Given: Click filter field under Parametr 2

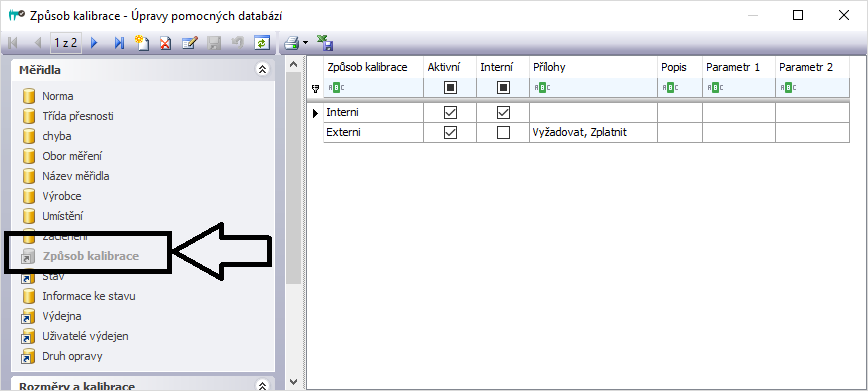Looking at the screenshot, I should 812,88.
